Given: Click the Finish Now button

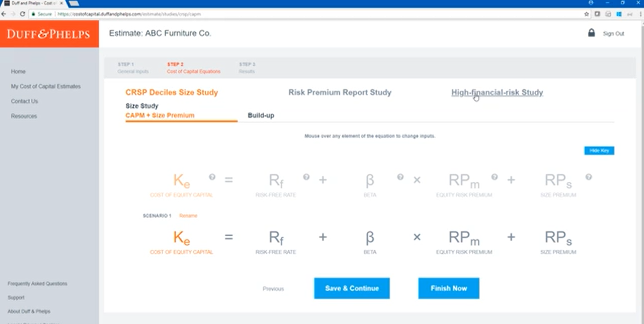Looking at the screenshot, I should tap(449, 288).
